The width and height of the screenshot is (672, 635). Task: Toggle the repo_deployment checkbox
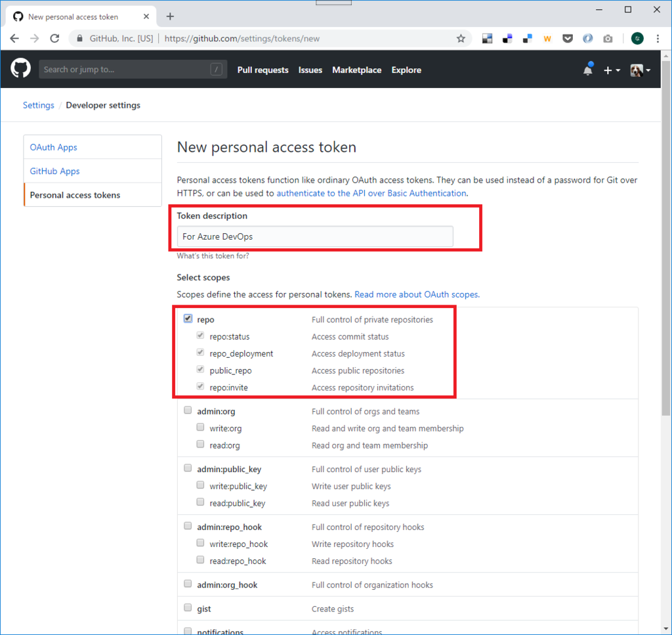pyautogui.click(x=200, y=353)
